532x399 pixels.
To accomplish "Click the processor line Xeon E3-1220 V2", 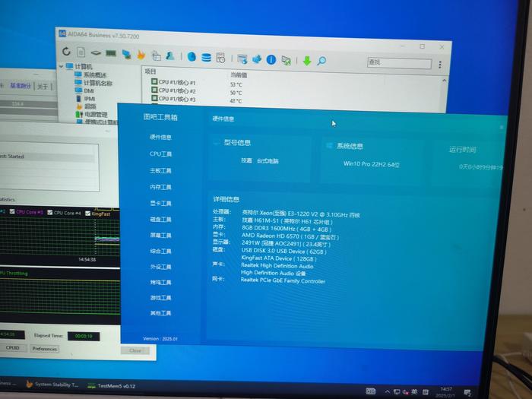I will 301,214.
